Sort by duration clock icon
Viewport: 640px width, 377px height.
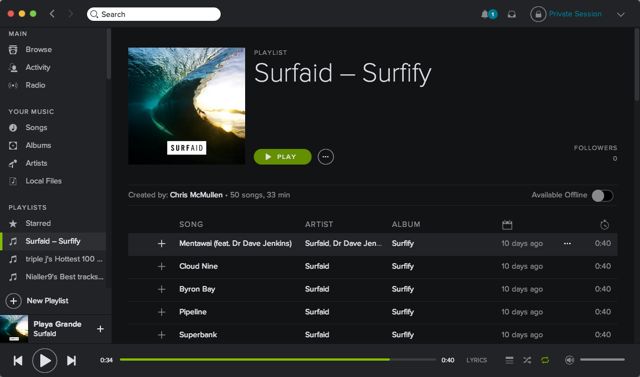(604, 225)
